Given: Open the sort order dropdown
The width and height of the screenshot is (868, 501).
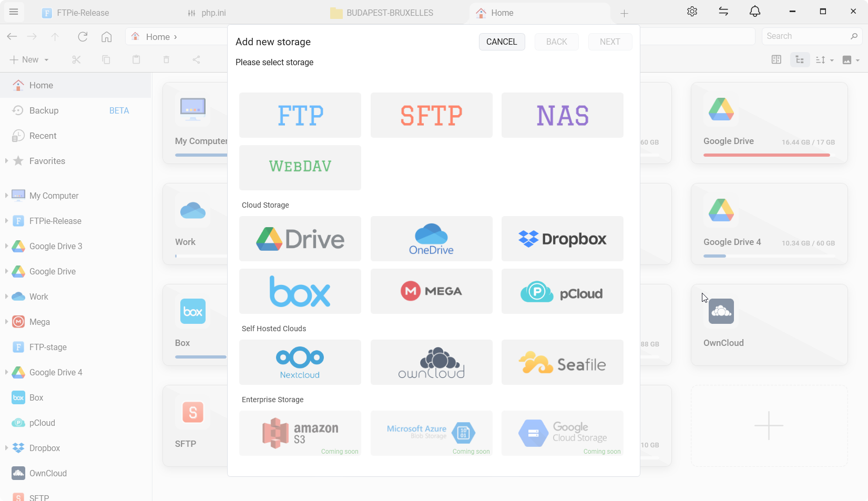Looking at the screenshot, I should 824,60.
